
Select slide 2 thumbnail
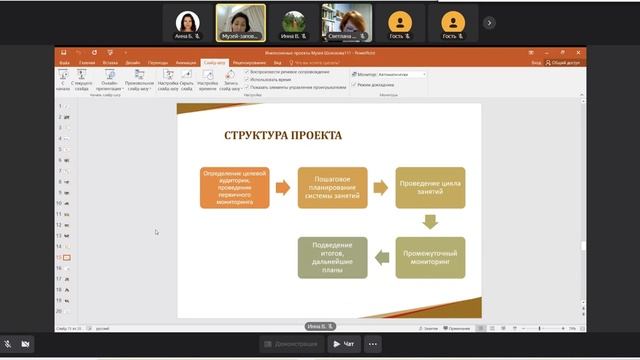pos(67,117)
